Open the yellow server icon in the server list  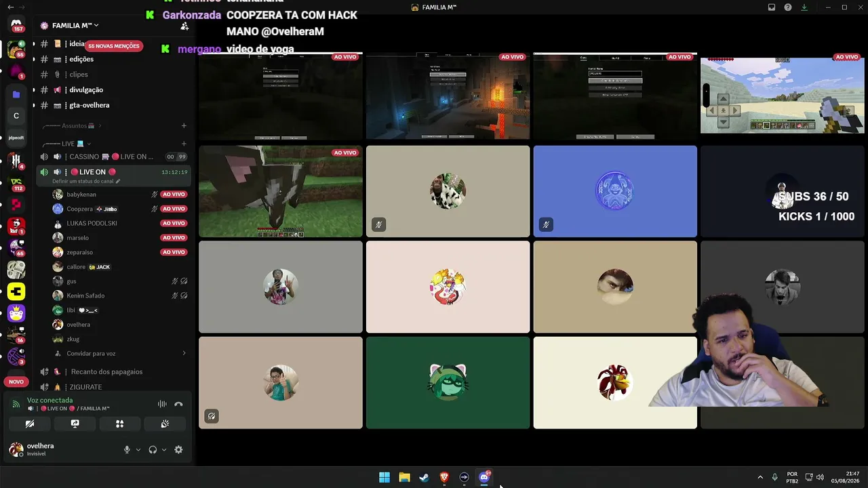click(16, 291)
